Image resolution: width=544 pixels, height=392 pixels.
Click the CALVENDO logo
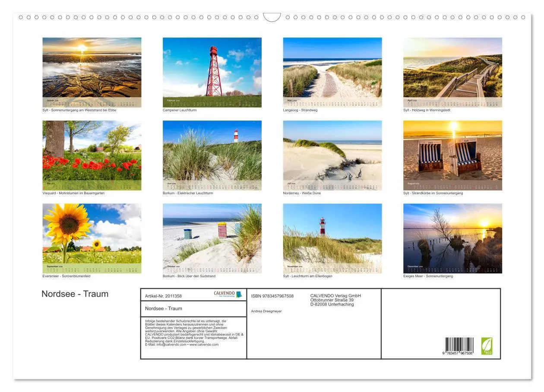click(x=228, y=294)
